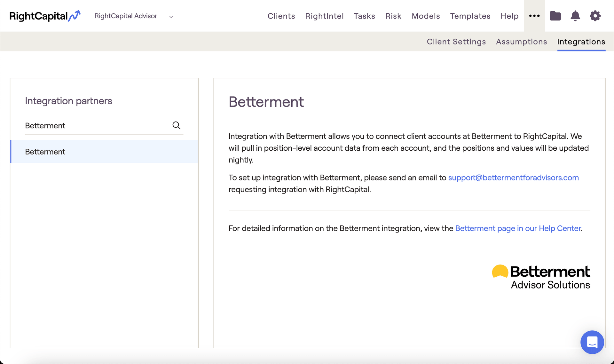Click the Betterment page heading

click(266, 102)
